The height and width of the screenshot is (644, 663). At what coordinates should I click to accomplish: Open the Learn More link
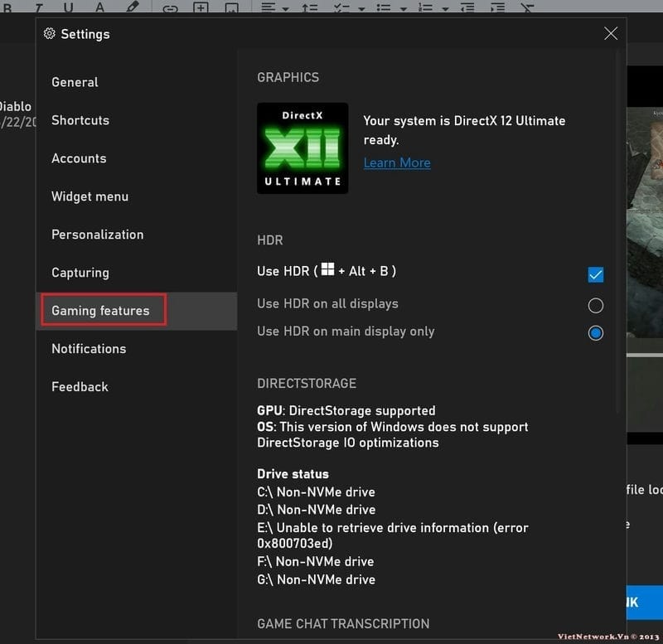click(397, 162)
